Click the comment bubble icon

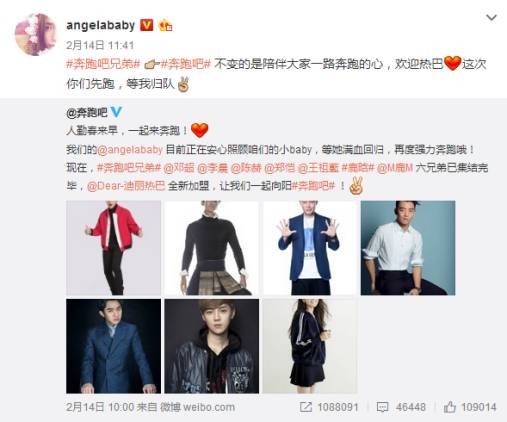[382, 407]
